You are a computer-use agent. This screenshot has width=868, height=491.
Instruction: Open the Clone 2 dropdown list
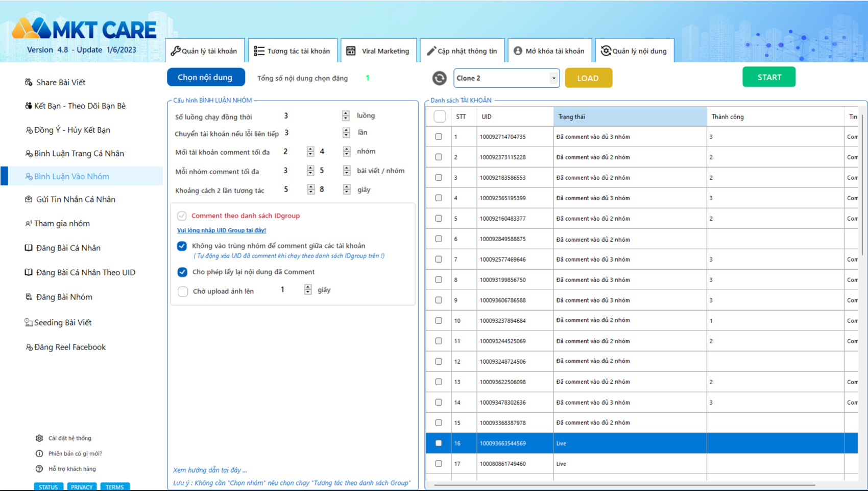pos(553,78)
